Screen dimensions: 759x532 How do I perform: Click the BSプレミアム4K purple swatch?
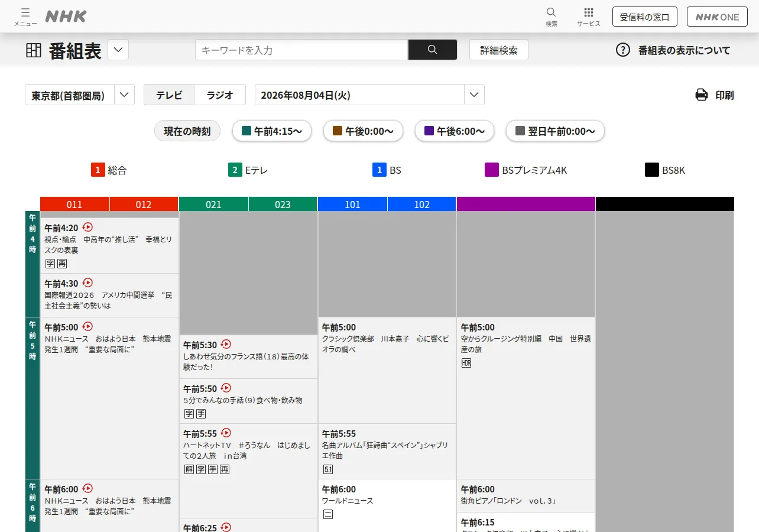pyautogui.click(x=492, y=170)
